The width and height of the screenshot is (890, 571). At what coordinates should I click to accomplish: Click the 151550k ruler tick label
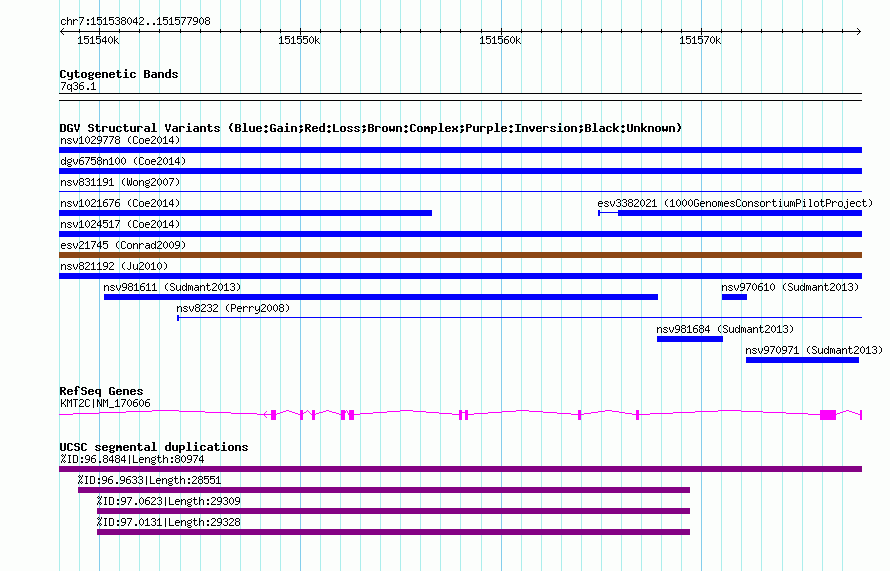pyautogui.click(x=299, y=40)
